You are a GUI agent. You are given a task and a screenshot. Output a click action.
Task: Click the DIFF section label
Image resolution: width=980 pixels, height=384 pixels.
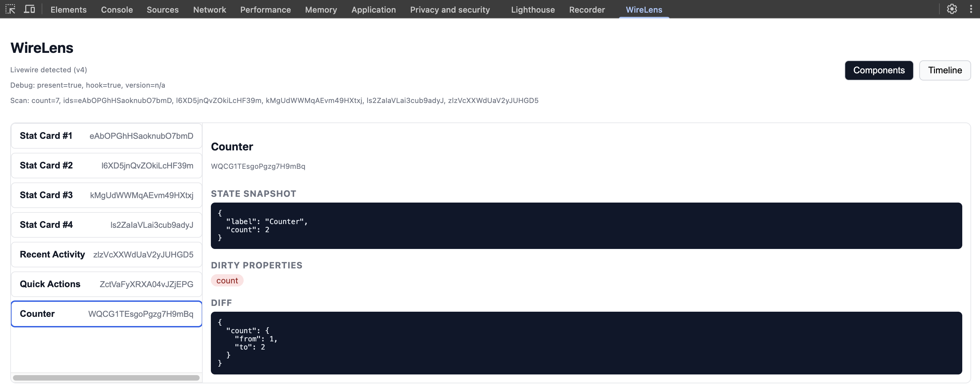(x=221, y=303)
